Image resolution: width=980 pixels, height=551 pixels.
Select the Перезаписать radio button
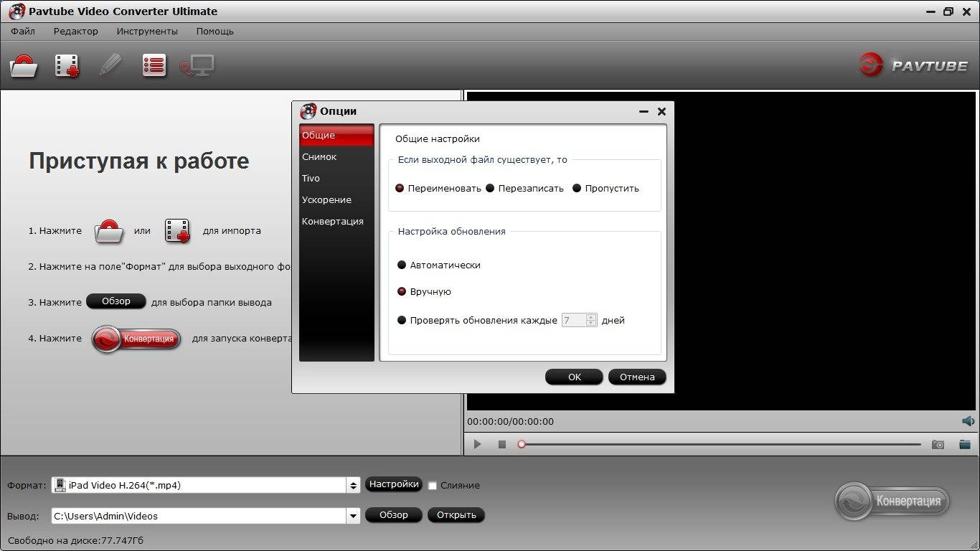[491, 188]
